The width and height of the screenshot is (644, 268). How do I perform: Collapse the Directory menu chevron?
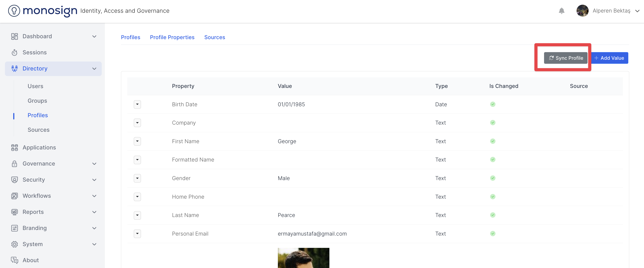click(x=94, y=69)
